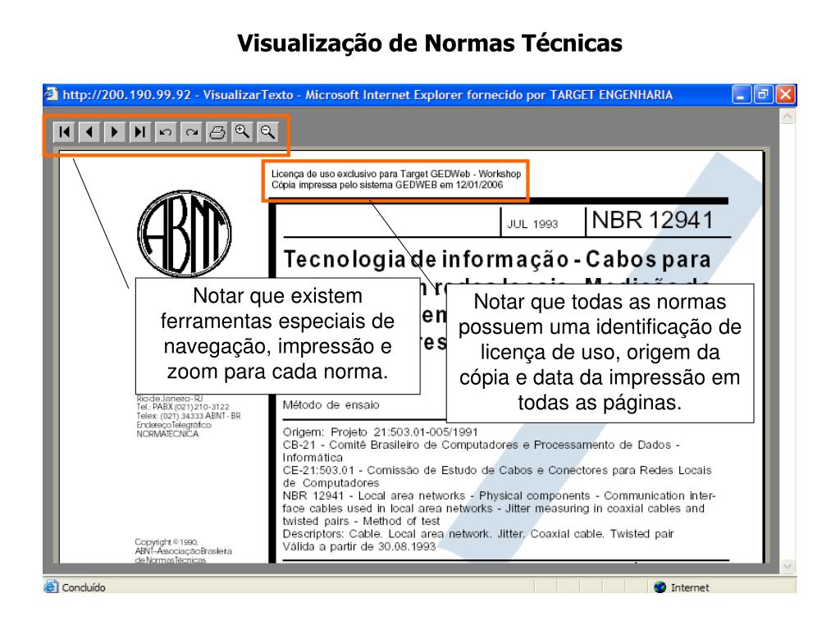Click 'Tecnologia de informação - Cabos para' title
This screenshot has height=630, width=840.
click(x=497, y=259)
